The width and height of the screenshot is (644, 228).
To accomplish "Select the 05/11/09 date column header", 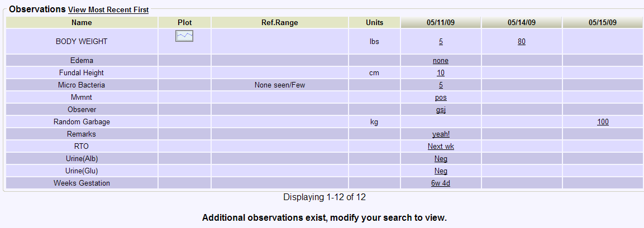I will click(441, 22).
